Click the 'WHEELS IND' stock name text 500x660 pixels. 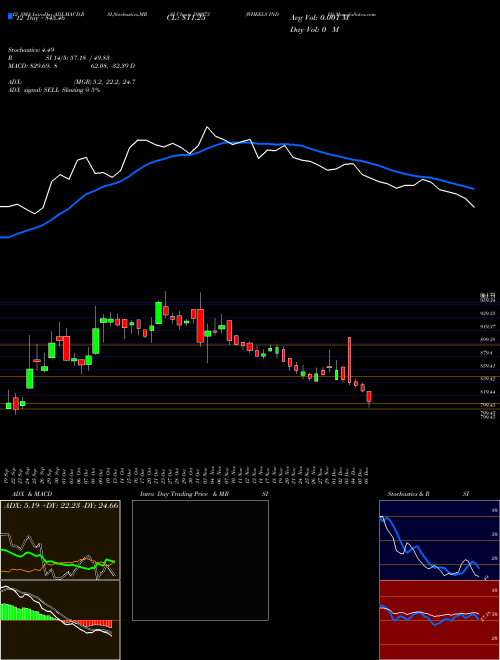click(263, 14)
